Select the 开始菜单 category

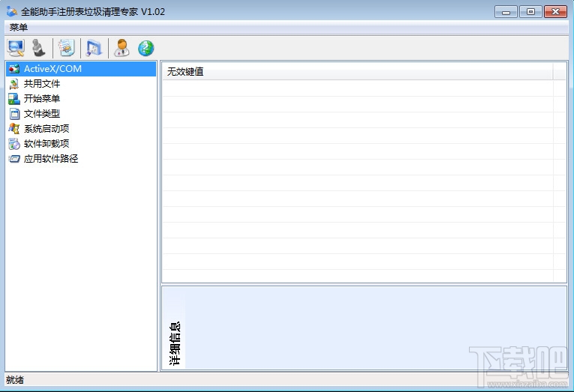click(81, 99)
